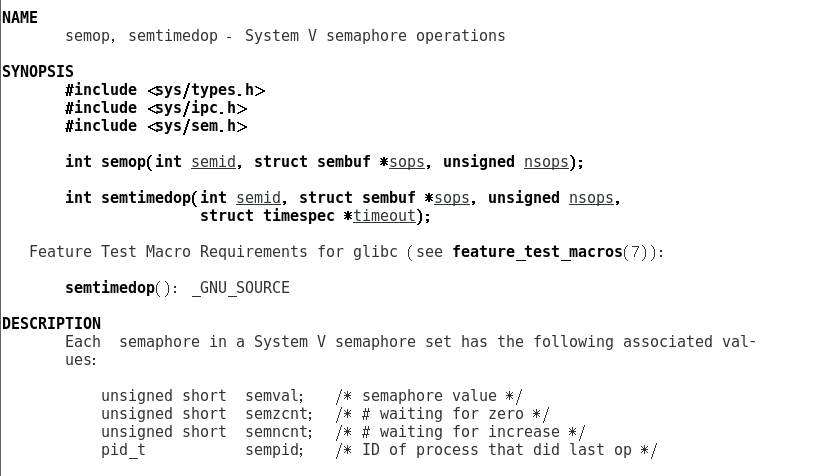Viewport: 835px width, 476px height.
Task: Click the underlined semid in semtimedop prototype
Action: click(258, 198)
